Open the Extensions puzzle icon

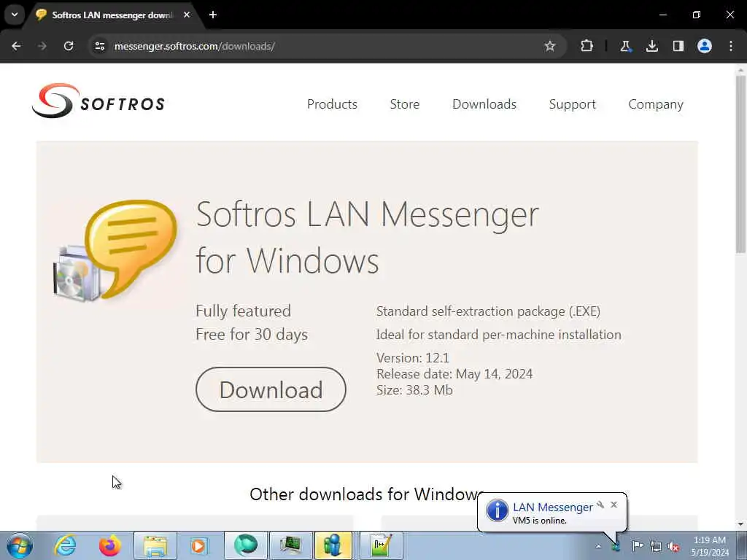[x=587, y=46]
